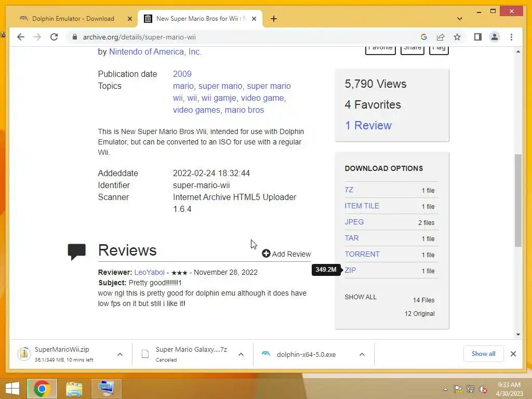This screenshot has width=532, height=399.
Task: Click the scrollbar up arrow
Action: pyautogui.click(x=518, y=51)
